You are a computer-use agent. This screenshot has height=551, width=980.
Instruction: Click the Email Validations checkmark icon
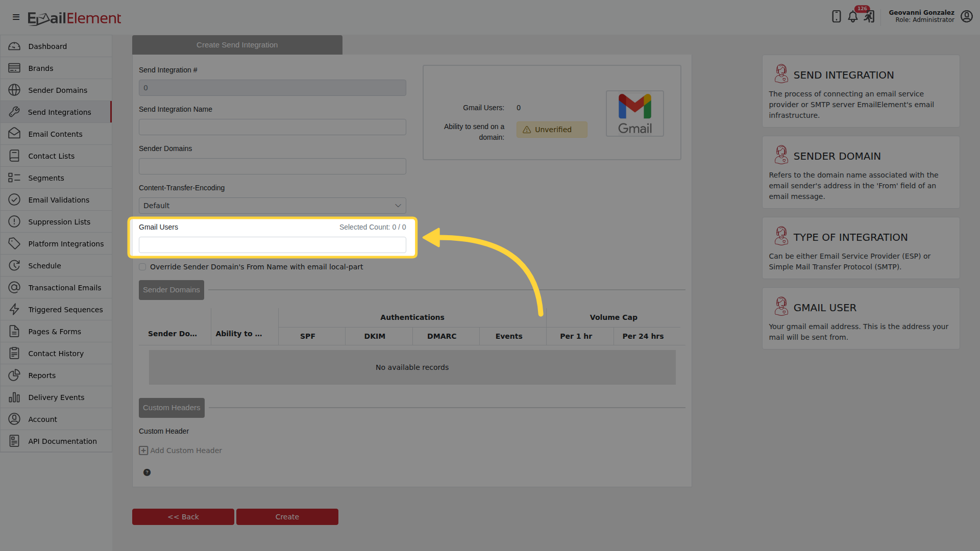(x=14, y=200)
